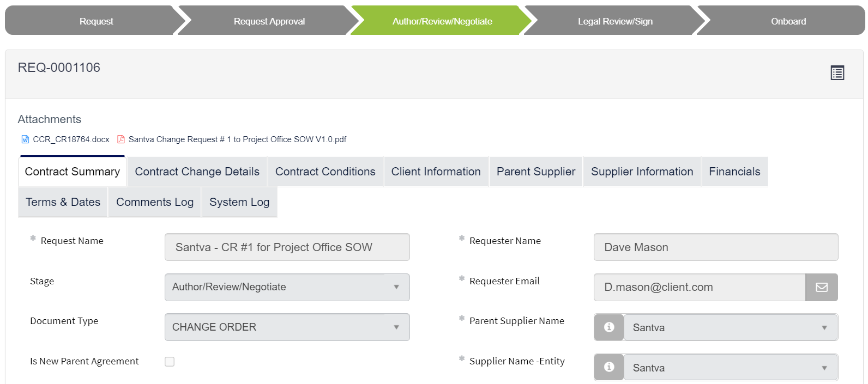
Task: Click the info icon beside Supplier Name -Entity
Action: [608, 367]
